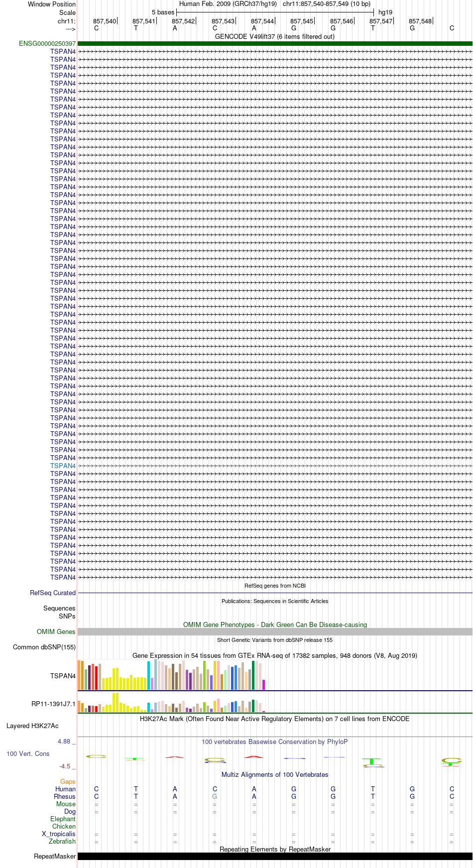Click the Mouse alignment row label
Image resolution: width=473 pixels, height=868 pixels.
(66, 804)
